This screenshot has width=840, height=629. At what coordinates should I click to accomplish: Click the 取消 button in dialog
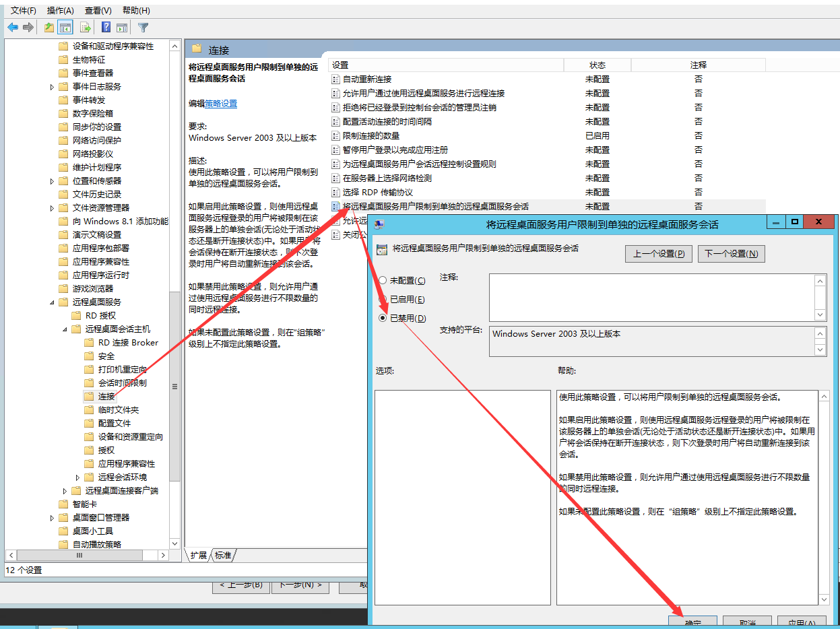747,622
